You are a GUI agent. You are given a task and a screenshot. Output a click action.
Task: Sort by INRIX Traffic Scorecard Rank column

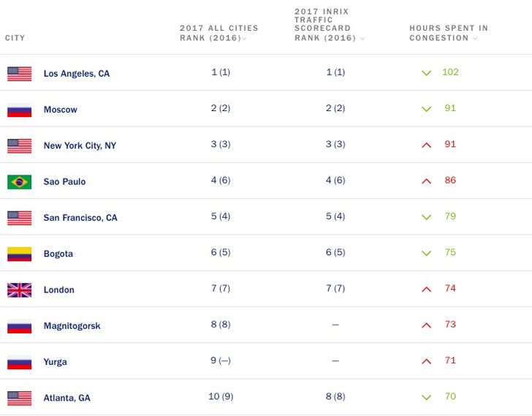pos(330,28)
